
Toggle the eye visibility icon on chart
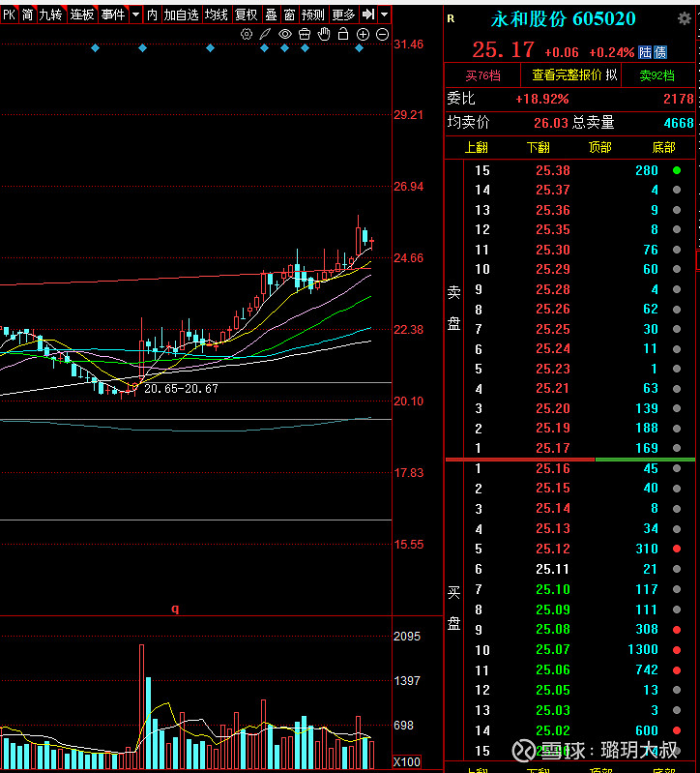284,34
